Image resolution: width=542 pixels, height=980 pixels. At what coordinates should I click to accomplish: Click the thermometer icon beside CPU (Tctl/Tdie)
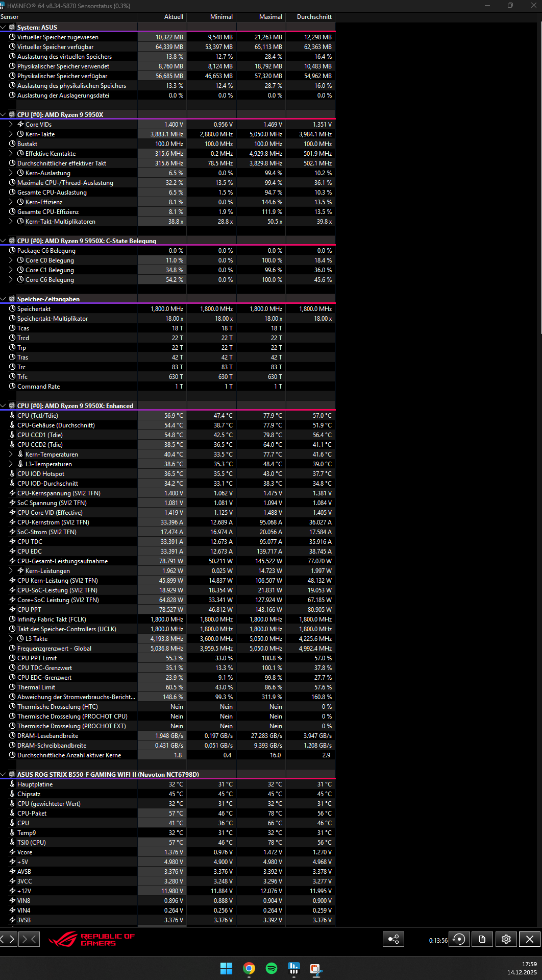12,416
